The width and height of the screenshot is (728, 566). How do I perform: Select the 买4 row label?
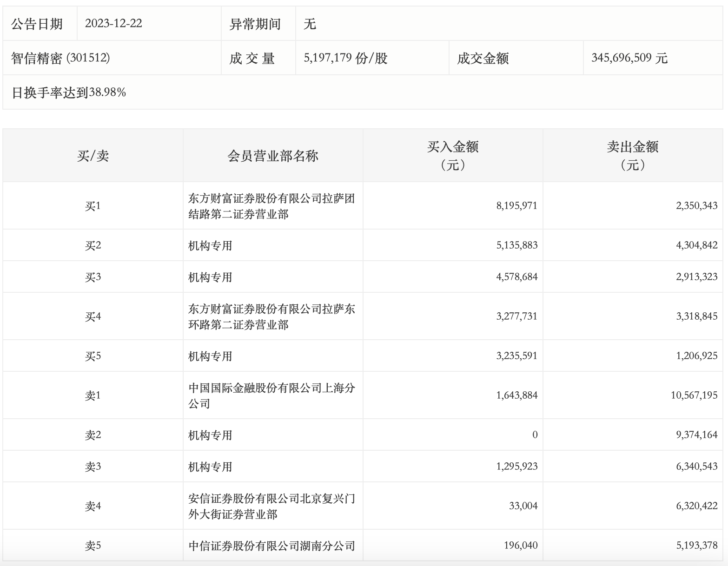93,316
